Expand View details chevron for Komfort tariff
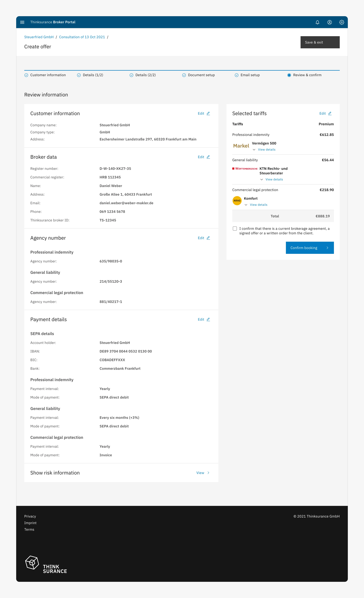364x598 pixels. coord(246,205)
